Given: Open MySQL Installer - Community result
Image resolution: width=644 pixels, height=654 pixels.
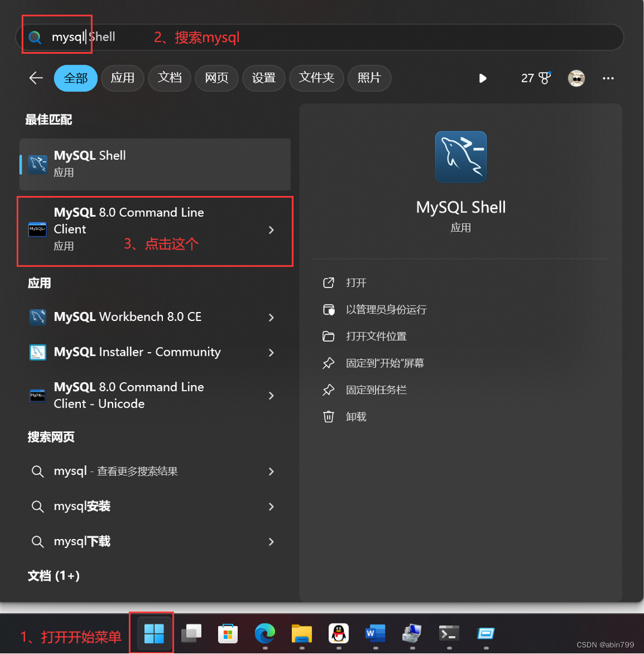Looking at the screenshot, I should 155,352.
